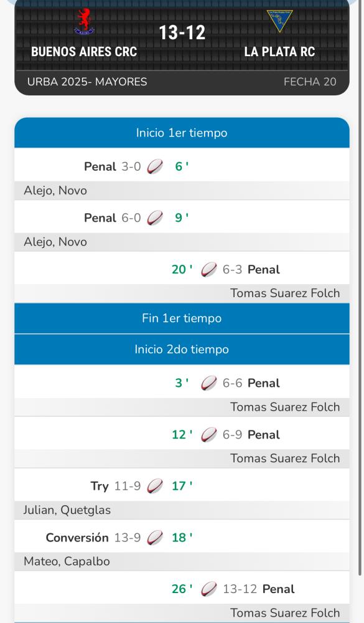Select the Inicio 2do tiempo header

tap(182, 350)
